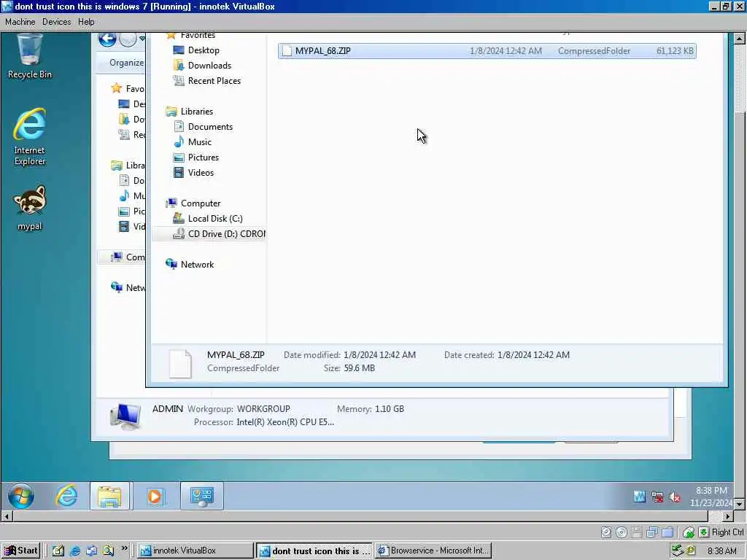
Task: Open the Recycle Bin desktop icon
Action: [x=29, y=56]
